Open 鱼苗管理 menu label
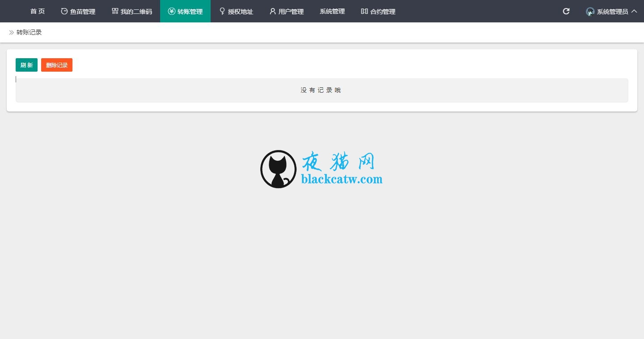 coord(83,12)
